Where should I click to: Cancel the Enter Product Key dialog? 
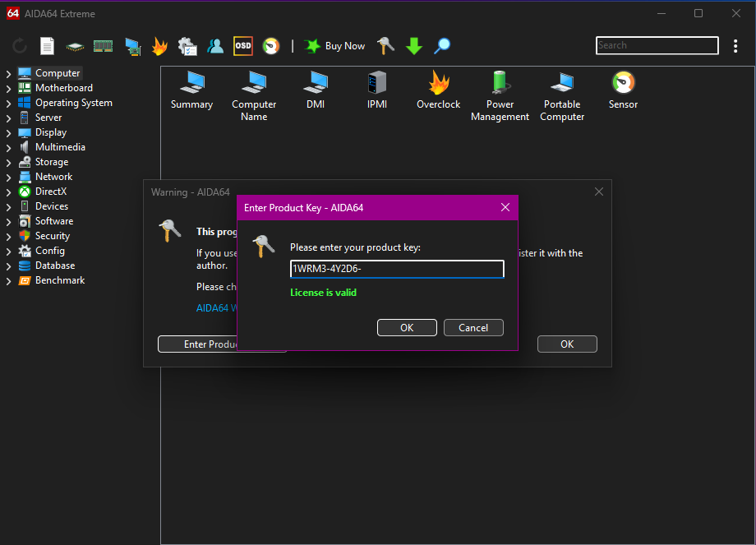pos(473,327)
